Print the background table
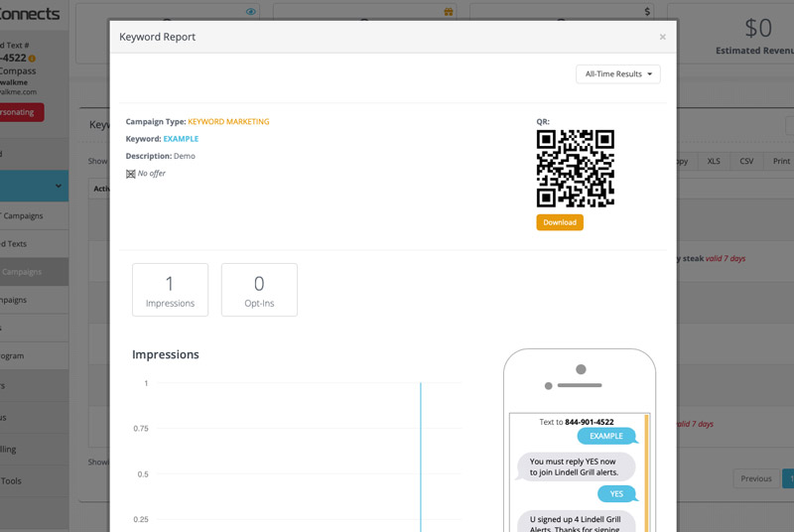 tap(780, 161)
